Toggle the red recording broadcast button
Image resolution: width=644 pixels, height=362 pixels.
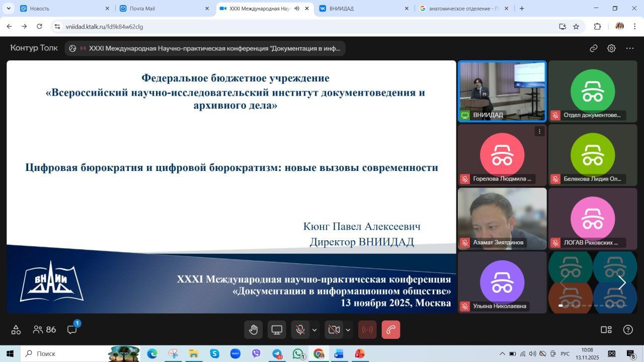coord(367,330)
